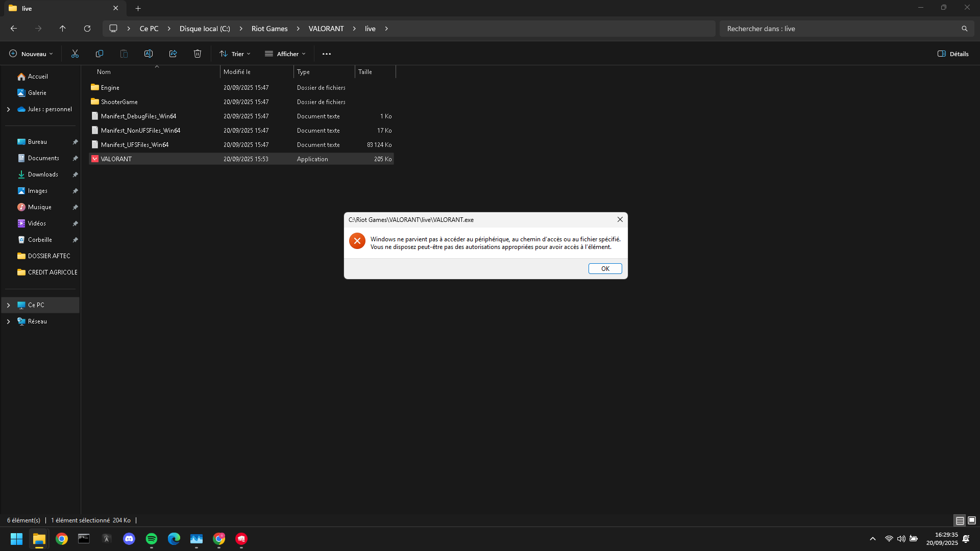Toggle the Détails pane button
980x551 pixels.
click(953, 54)
